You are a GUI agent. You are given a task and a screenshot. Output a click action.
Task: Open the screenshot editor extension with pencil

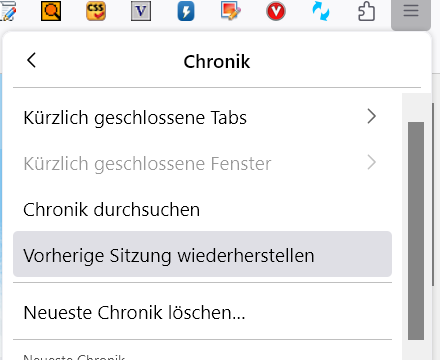231,11
